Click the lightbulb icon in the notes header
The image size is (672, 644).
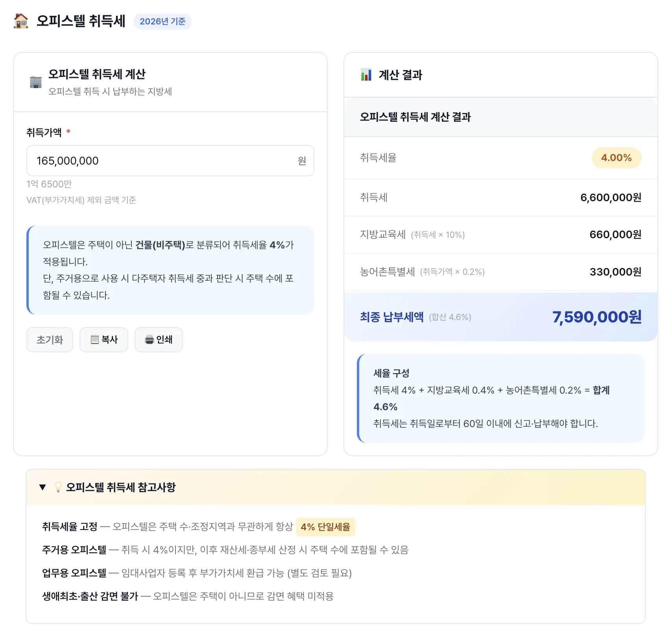[58, 487]
